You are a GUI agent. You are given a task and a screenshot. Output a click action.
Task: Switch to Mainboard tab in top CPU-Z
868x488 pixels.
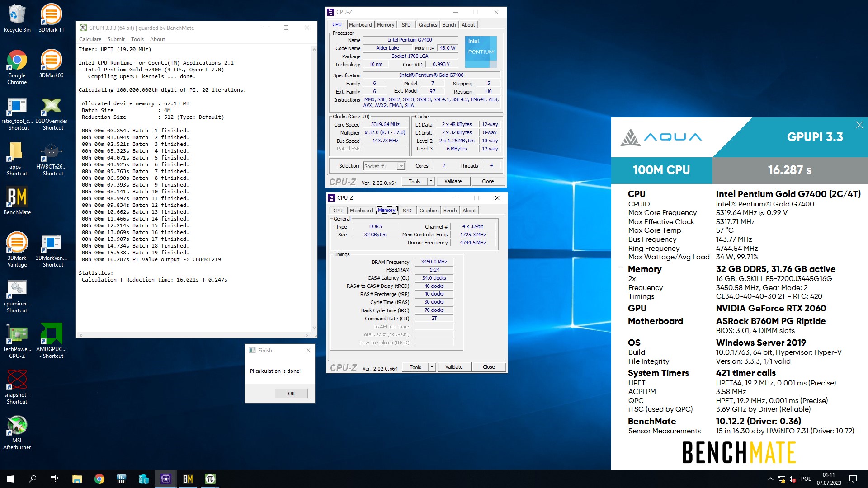(x=360, y=25)
